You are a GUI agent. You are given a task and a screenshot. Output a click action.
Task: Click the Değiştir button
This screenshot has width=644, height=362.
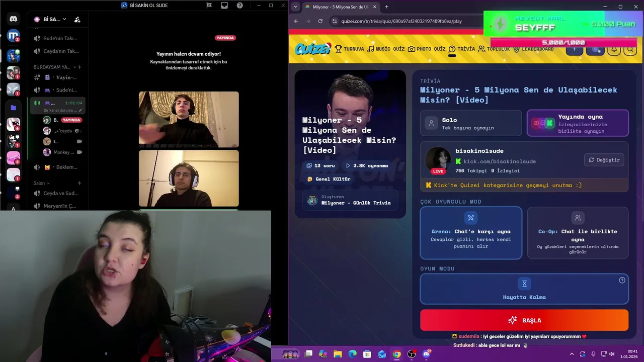pos(604,160)
